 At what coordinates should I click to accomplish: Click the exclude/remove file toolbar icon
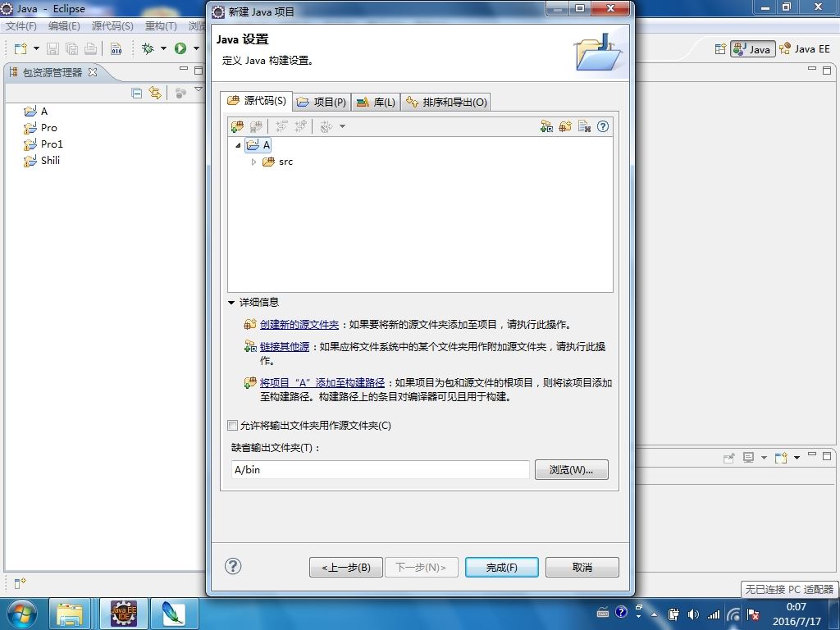584,126
